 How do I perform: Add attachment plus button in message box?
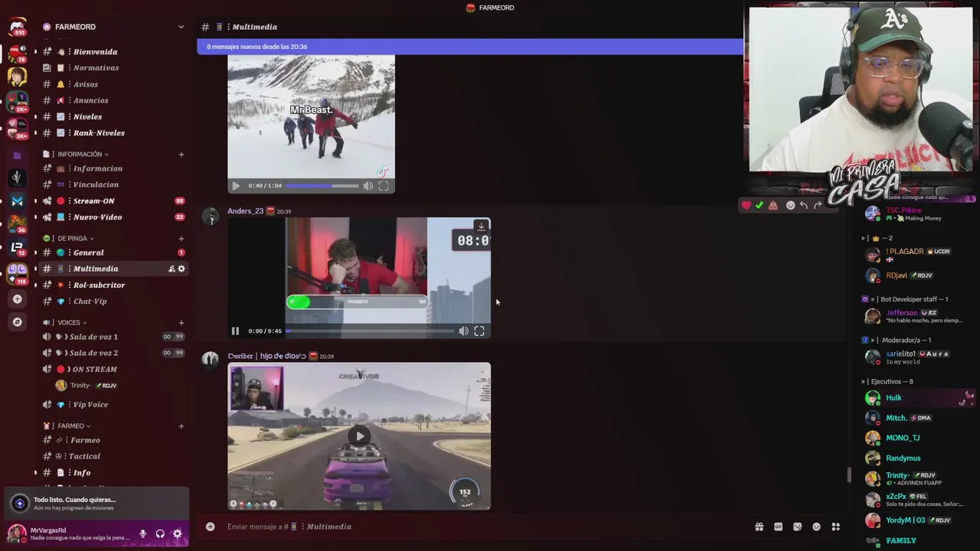tap(210, 527)
